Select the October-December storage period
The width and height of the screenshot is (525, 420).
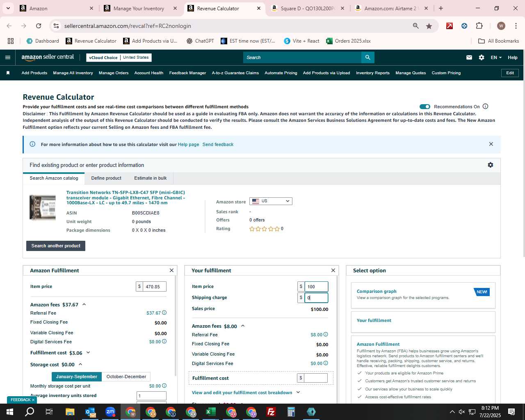[x=126, y=377]
